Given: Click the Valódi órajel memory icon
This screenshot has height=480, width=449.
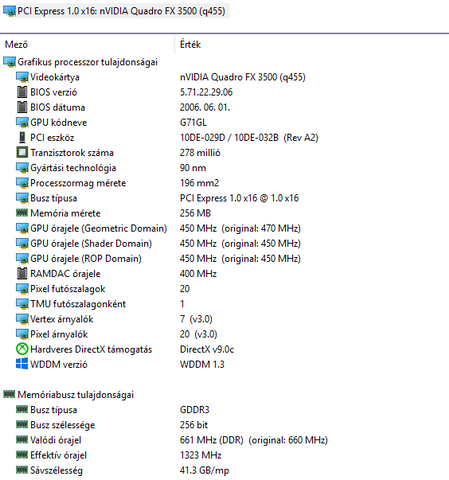Looking at the screenshot, I should [22, 440].
